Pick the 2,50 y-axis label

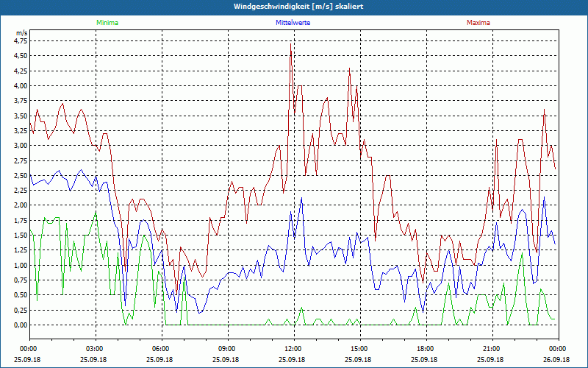(21, 175)
